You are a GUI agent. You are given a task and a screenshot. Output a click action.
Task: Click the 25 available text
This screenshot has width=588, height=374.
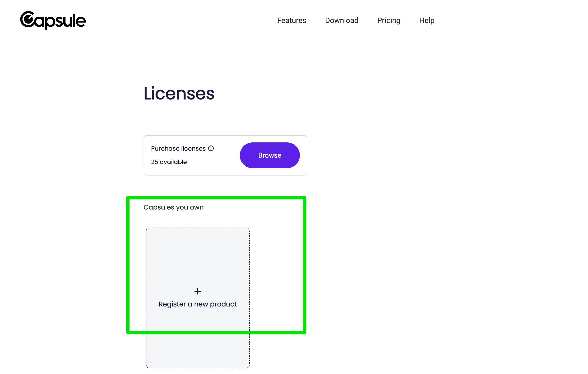click(169, 162)
